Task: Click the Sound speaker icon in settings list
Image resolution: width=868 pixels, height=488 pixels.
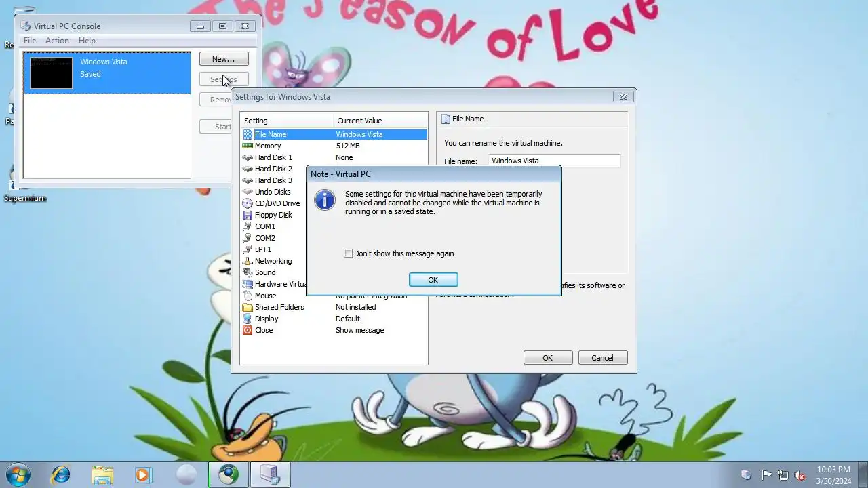Action: pos(248,272)
